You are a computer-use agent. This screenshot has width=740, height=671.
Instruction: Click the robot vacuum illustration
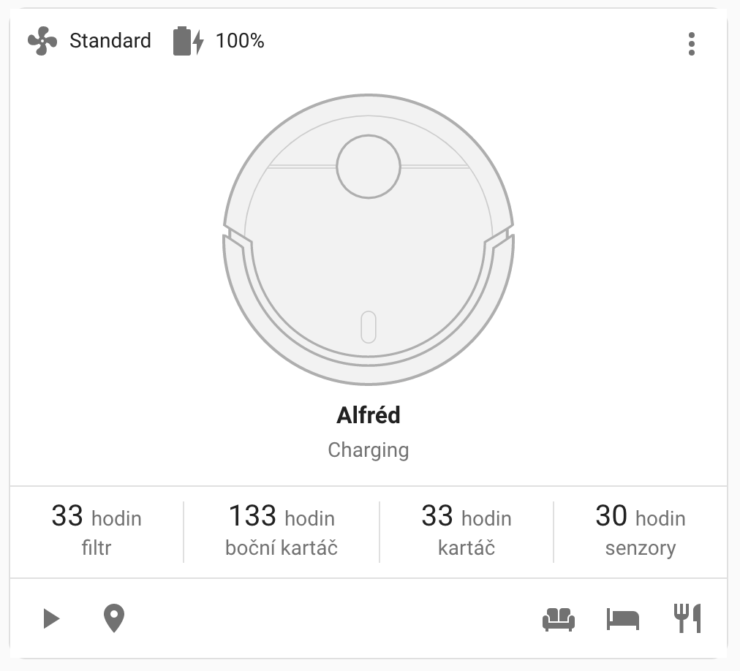click(369, 240)
